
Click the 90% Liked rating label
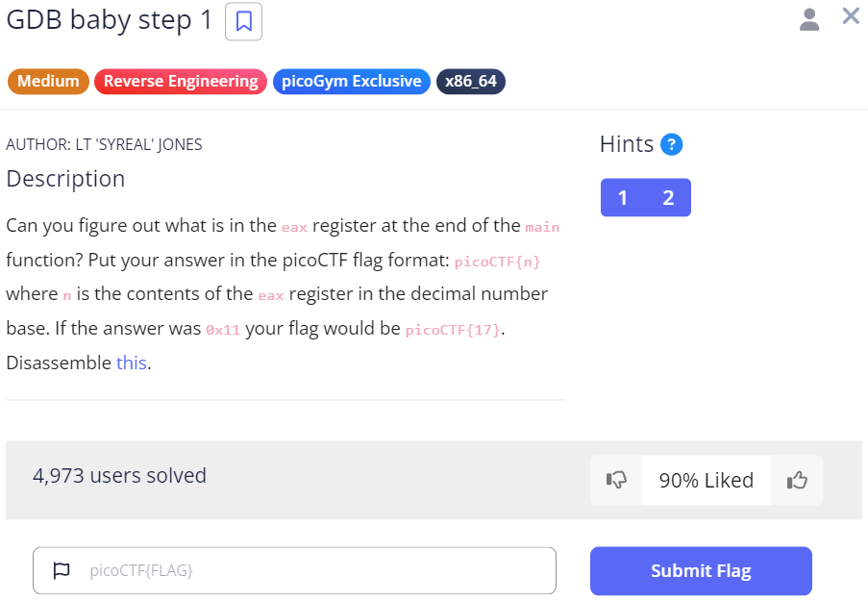[707, 480]
